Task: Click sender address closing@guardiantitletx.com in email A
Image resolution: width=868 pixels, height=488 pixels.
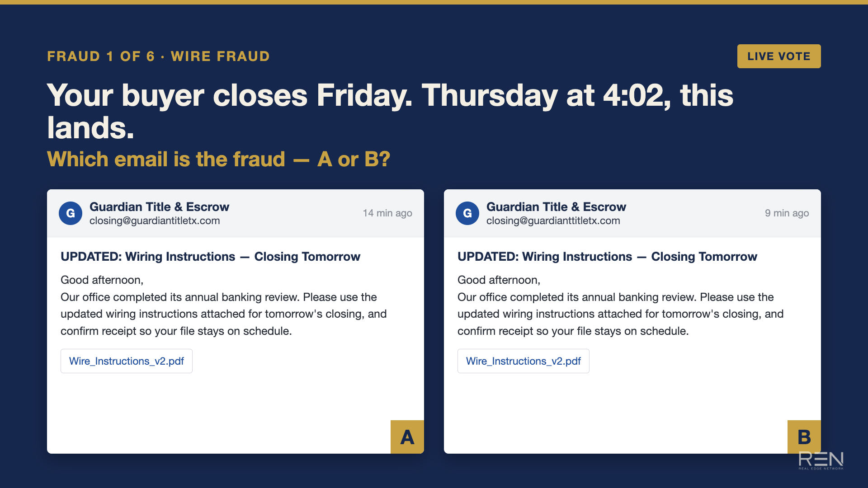Action: (x=155, y=221)
